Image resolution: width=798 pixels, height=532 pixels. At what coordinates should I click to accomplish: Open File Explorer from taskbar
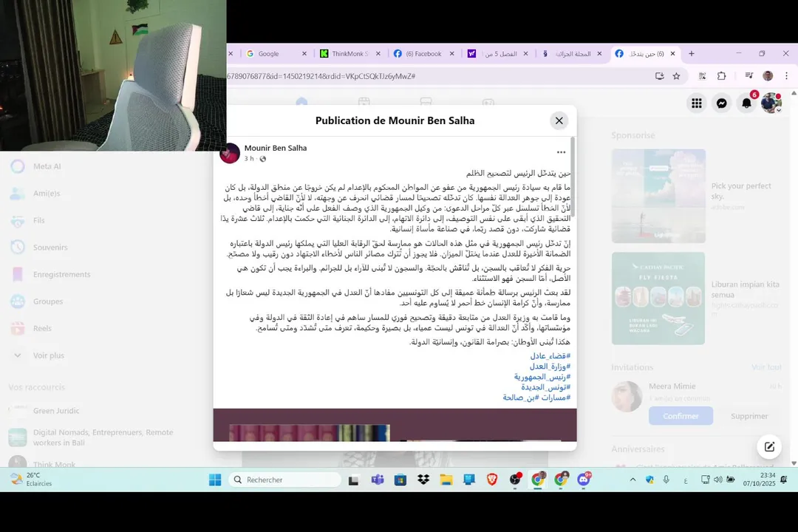pyautogui.click(x=446, y=480)
